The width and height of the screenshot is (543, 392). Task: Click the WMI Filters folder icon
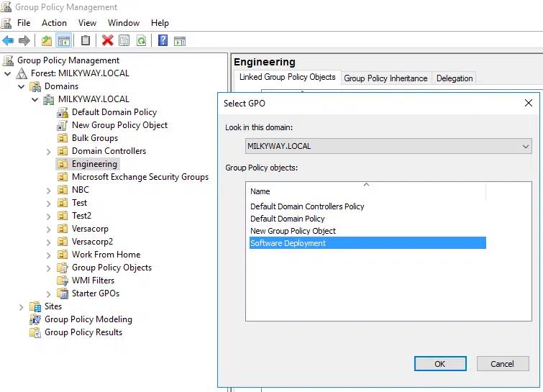(63, 281)
